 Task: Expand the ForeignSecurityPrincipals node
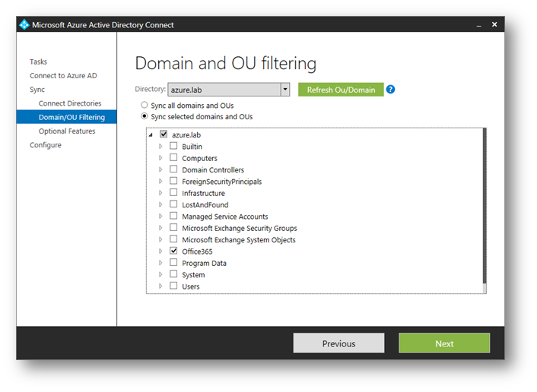tap(160, 181)
